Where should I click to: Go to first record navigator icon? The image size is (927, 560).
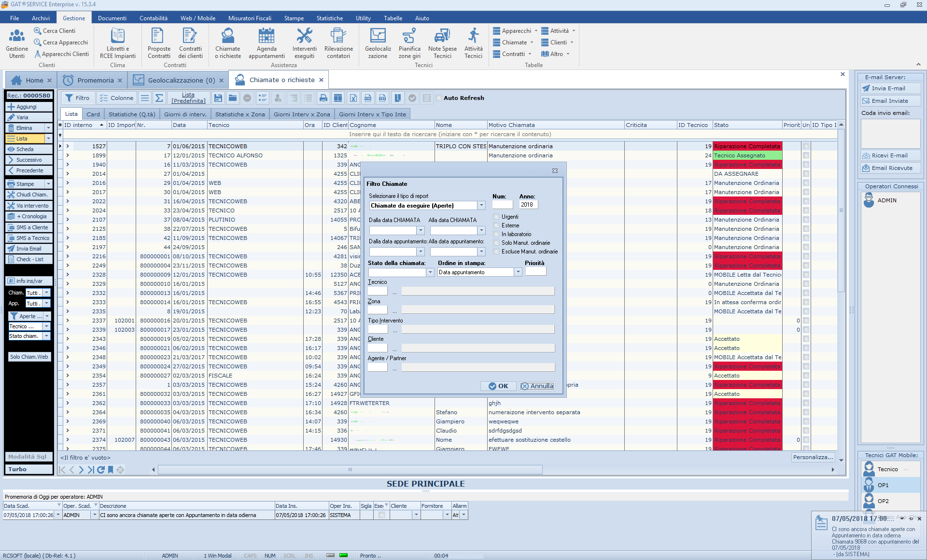62,470
